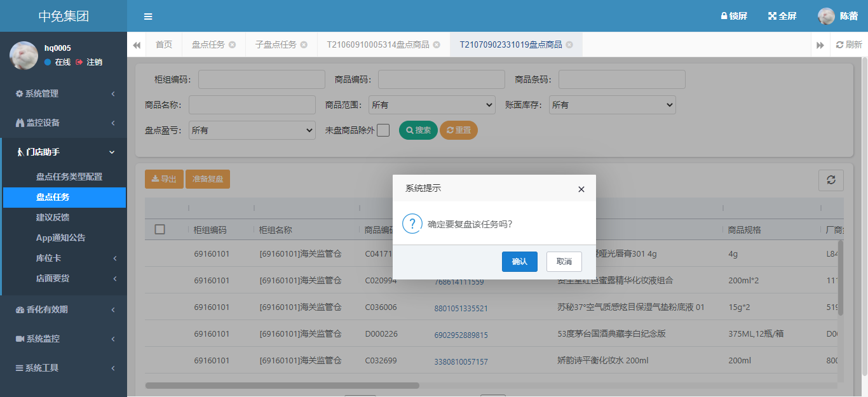This screenshot has height=397, width=868.
Task: Expand the 系统管理 sidebar menu
Action: 64,93
